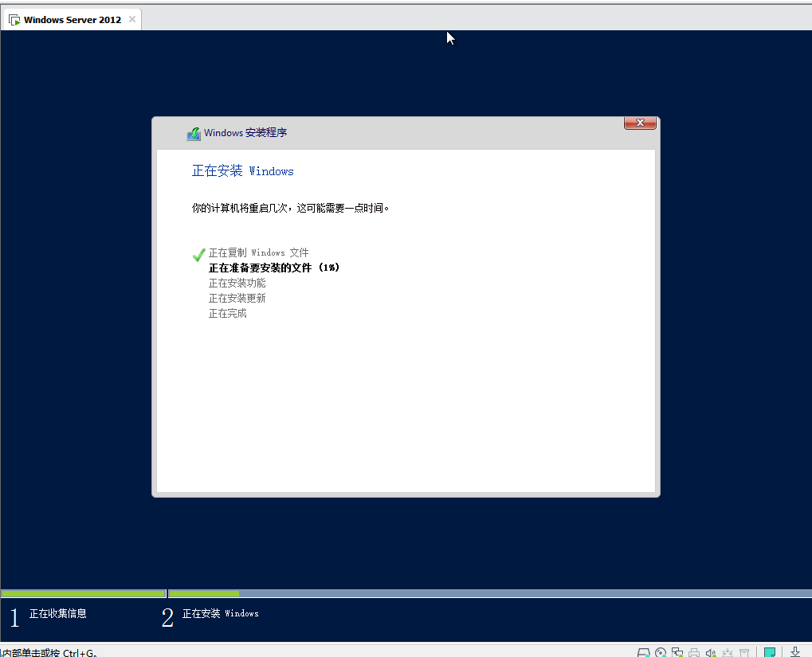Click the VM icon on the tab

[x=14, y=20]
